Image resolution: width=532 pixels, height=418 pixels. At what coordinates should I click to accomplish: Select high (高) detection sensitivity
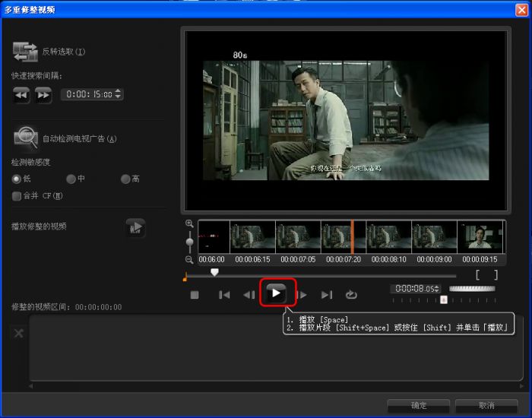pos(125,179)
